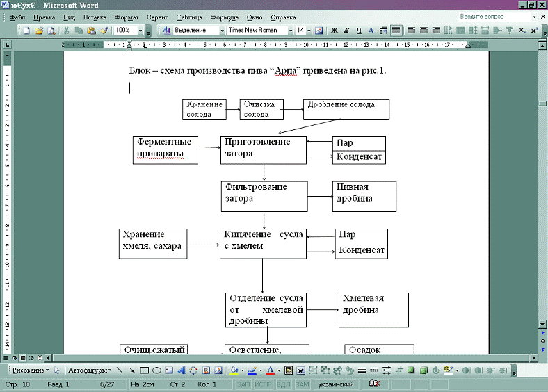Click the Paste clipboard icon
The height and width of the screenshot is (392, 548).
[x=91, y=31]
